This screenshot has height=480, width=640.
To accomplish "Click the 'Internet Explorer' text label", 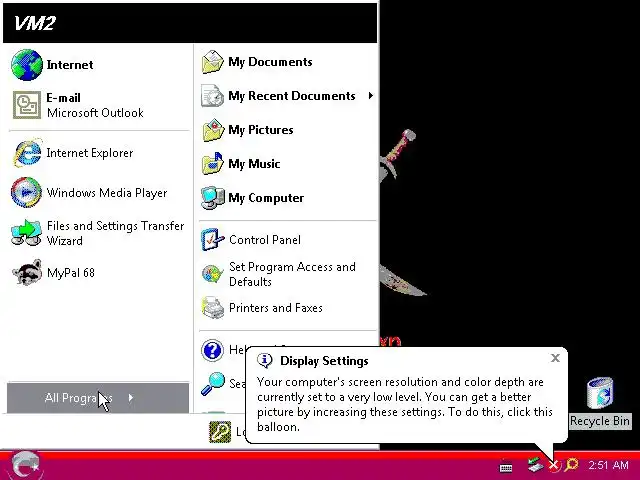I will pos(90,153).
